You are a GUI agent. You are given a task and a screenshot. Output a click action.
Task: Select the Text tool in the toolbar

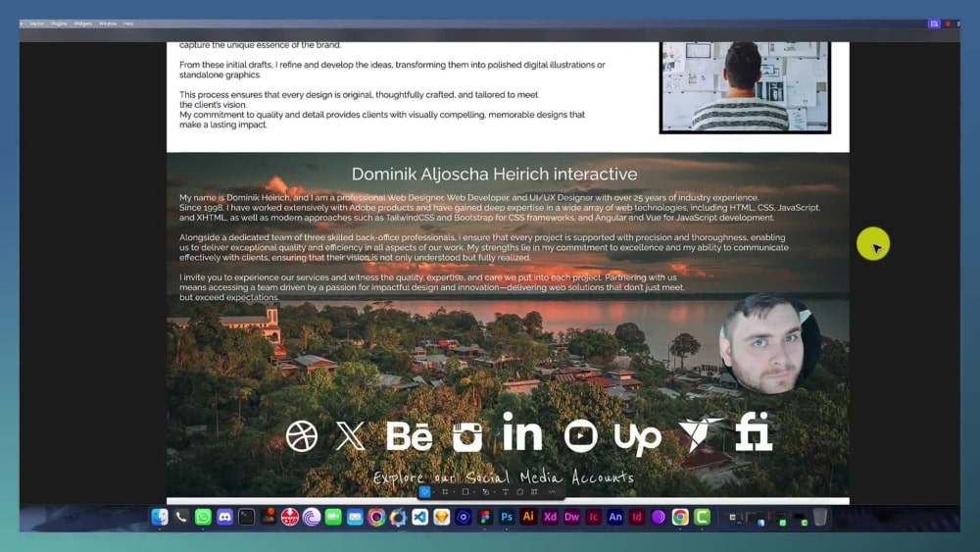click(x=506, y=492)
